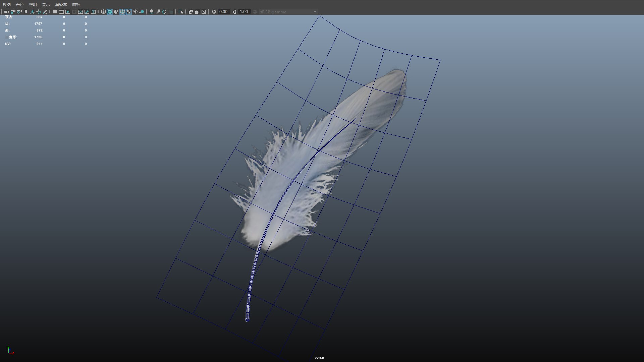Toggle 2D Pan/Zoom icon
This screenshot has height=362, width=644.
pyautogui.click(x=39, y=12)
